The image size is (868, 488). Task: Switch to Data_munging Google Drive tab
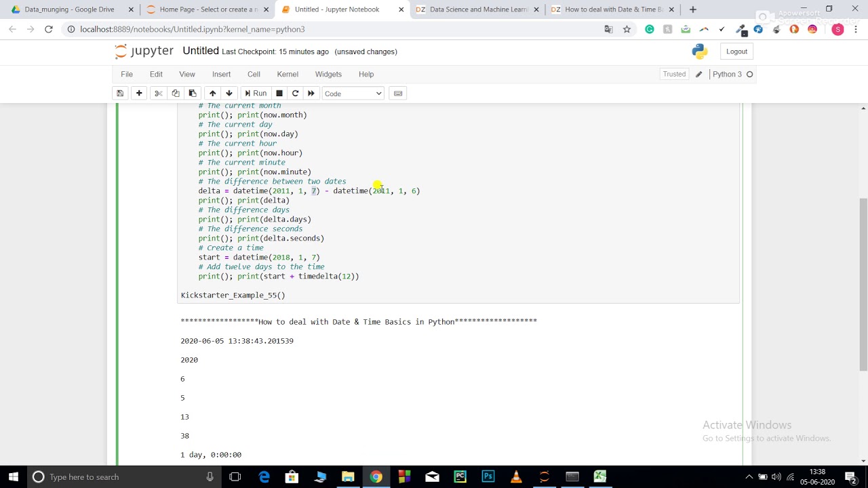pyautogui.click(x=68, y=9)
